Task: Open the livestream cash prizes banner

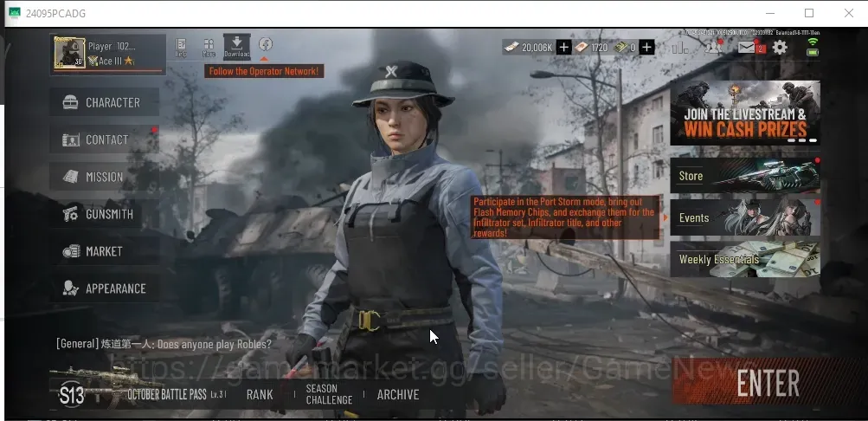Action: click(x=745, y=113)
